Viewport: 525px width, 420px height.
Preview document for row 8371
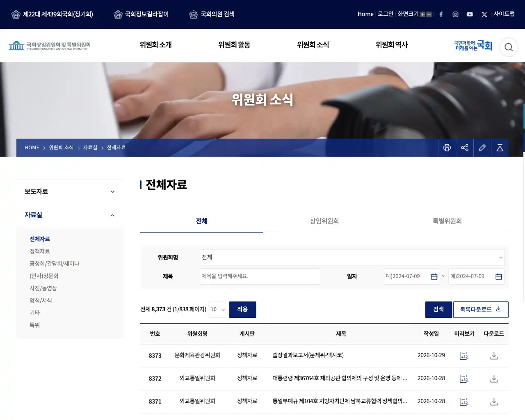coord(464,402)
